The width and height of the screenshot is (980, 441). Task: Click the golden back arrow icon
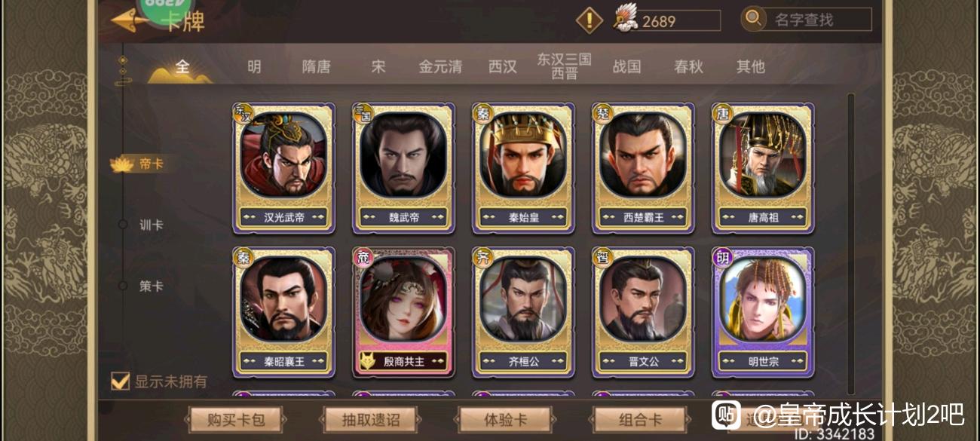[128, 20]
